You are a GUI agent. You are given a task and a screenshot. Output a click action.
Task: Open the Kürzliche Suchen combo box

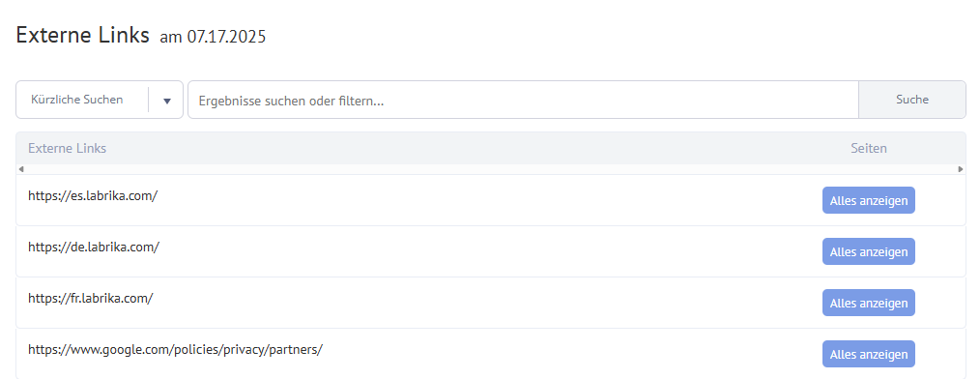tap(100, 100)
